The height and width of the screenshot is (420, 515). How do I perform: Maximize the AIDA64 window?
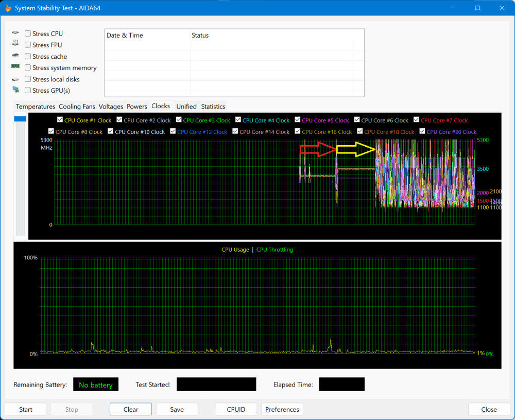(477, 8)
